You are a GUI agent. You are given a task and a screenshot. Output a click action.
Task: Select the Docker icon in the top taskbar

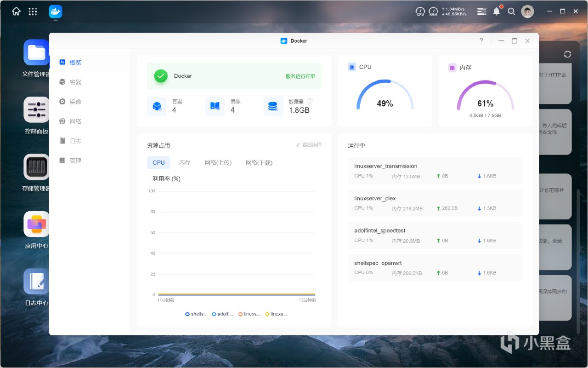55,11
